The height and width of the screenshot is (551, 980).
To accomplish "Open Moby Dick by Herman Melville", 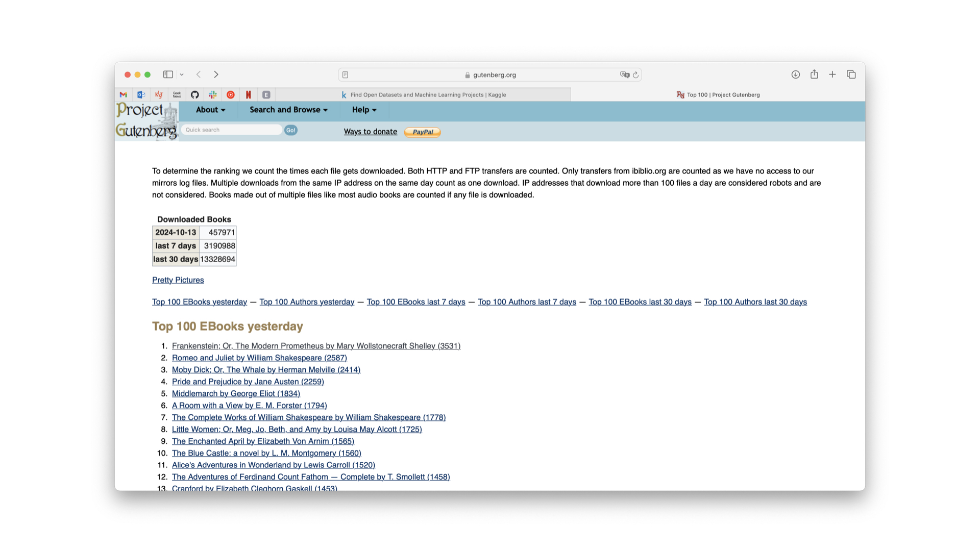I will tap(266, 370).
